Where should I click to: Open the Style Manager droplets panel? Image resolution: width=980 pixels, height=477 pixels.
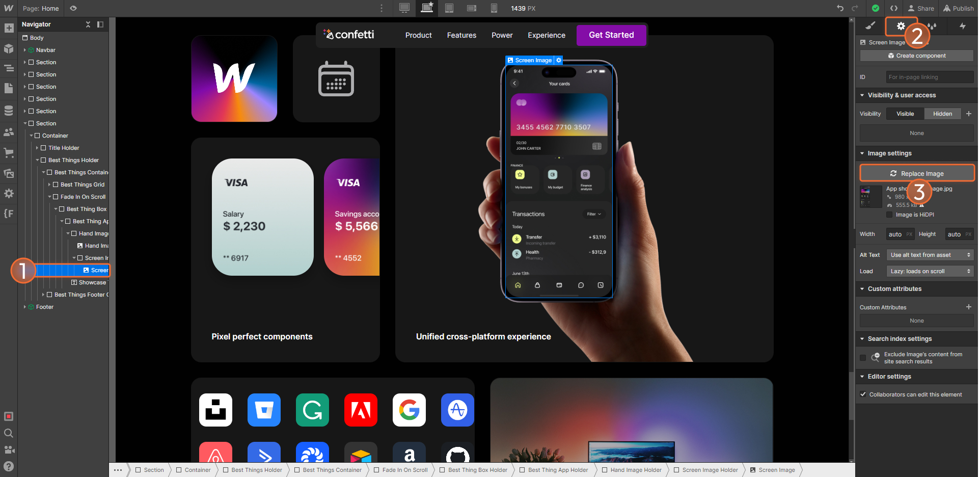point(932,26)
